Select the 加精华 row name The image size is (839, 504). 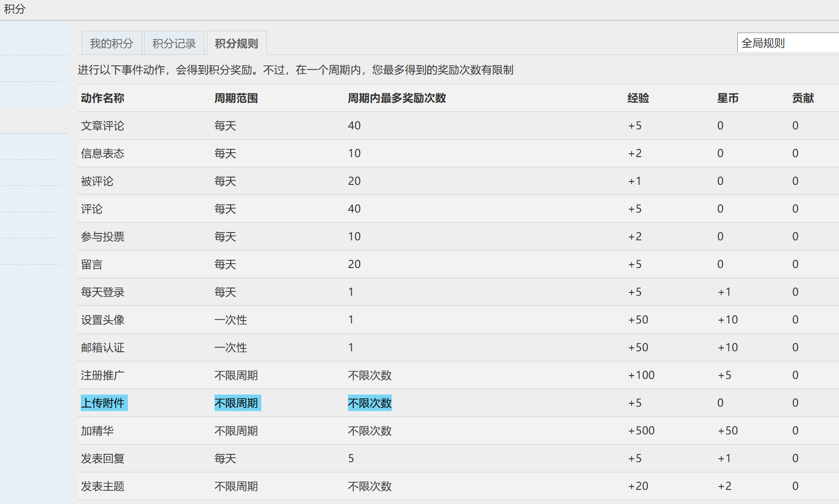coord(97,431)
